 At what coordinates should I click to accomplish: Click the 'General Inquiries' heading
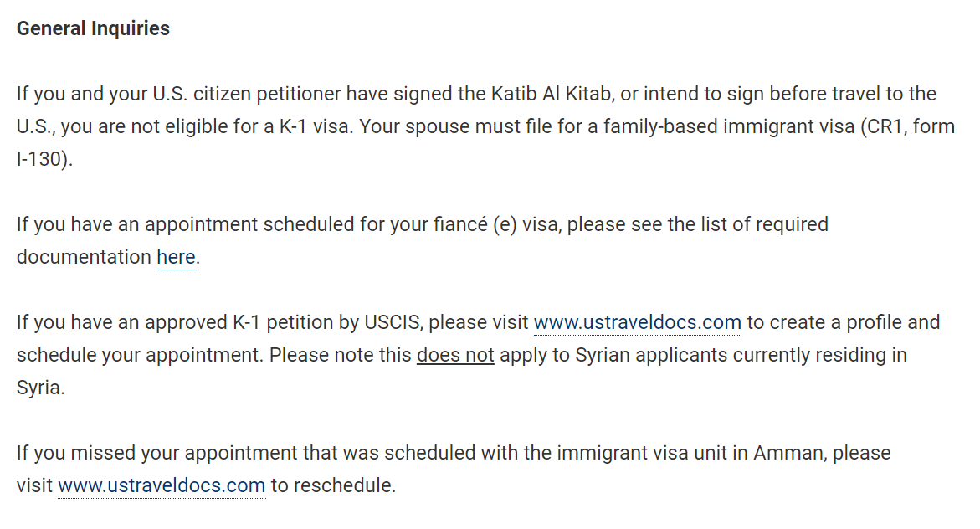point(93,28)
